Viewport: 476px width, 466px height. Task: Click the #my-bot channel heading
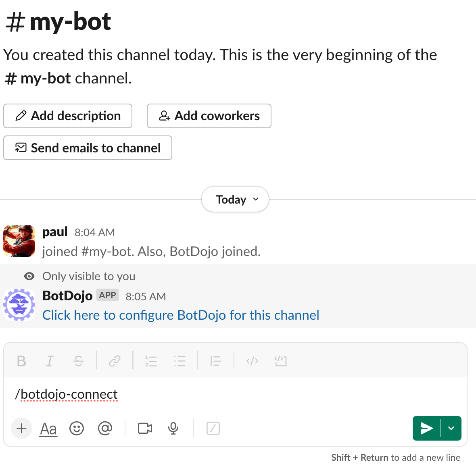click(58, 22)
